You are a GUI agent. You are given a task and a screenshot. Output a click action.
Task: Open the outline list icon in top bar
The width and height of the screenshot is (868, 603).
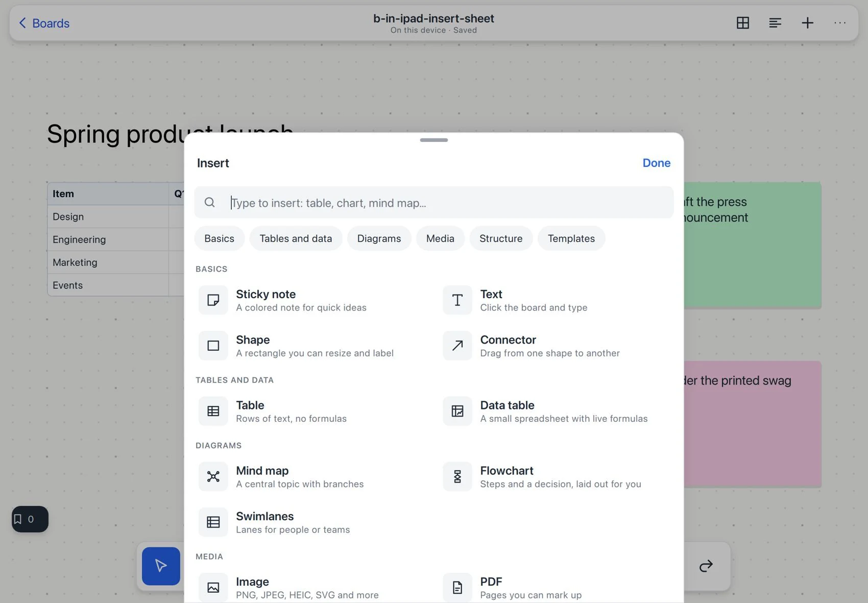[775, 23]
